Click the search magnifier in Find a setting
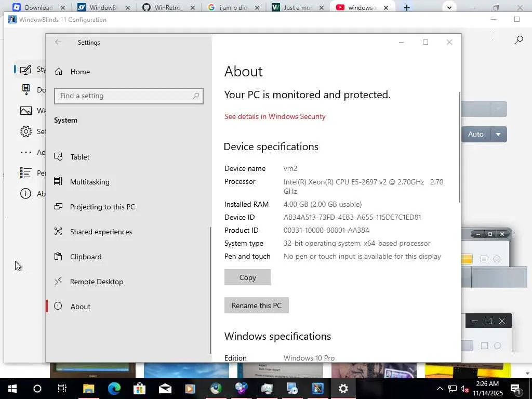532x399 pixels. click(196, 96)
